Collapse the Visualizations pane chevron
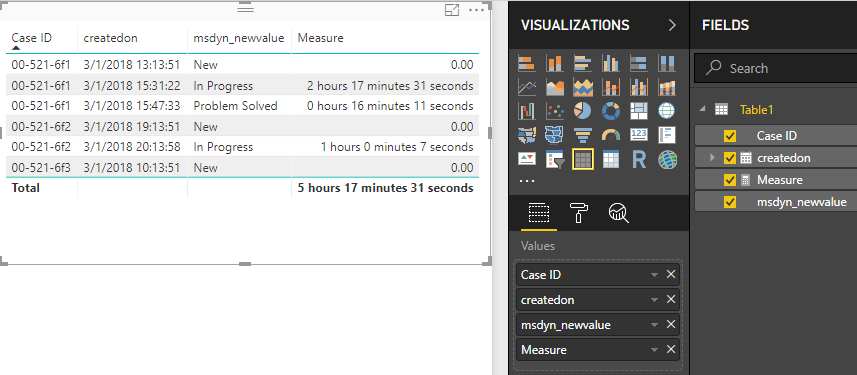Image resolution: width=857 pixels, height=375 pixels. (x=672, y=25)
